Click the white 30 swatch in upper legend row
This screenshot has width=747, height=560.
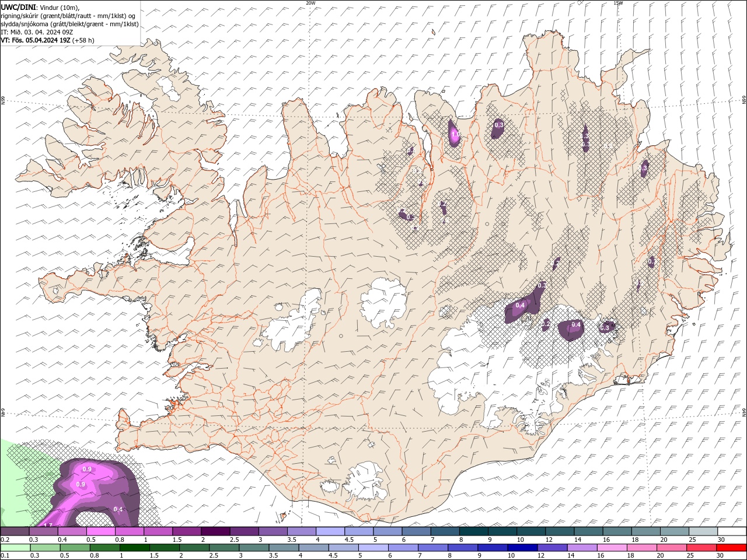pos(731,531)
